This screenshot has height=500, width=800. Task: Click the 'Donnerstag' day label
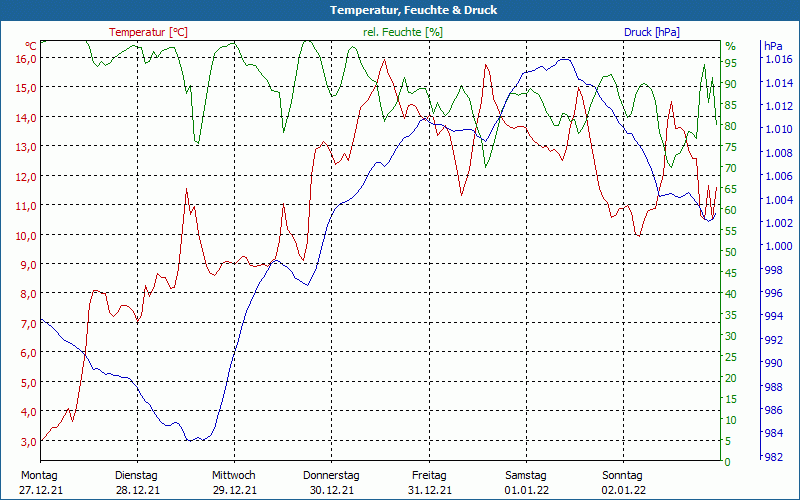point(331,475)
